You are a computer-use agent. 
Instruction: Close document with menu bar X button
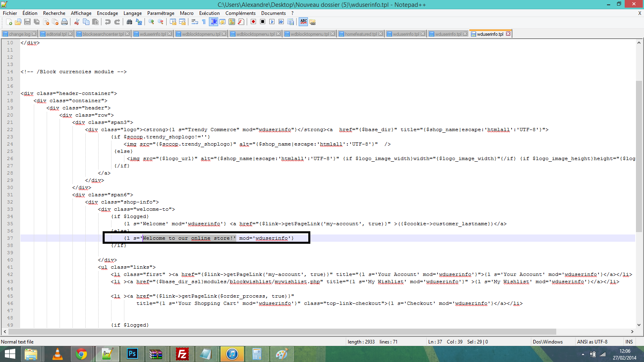tap(640, 13)
